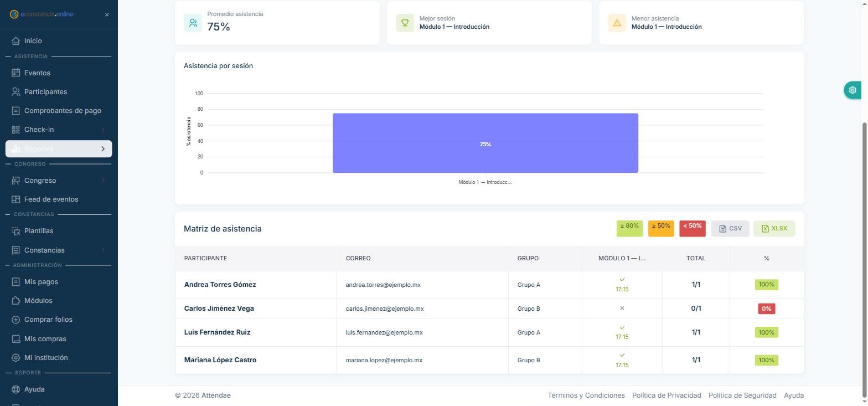Screen dimensions: 868x406
Task: Click Comprar folios plus-circle icon
Action: point(15,320)
